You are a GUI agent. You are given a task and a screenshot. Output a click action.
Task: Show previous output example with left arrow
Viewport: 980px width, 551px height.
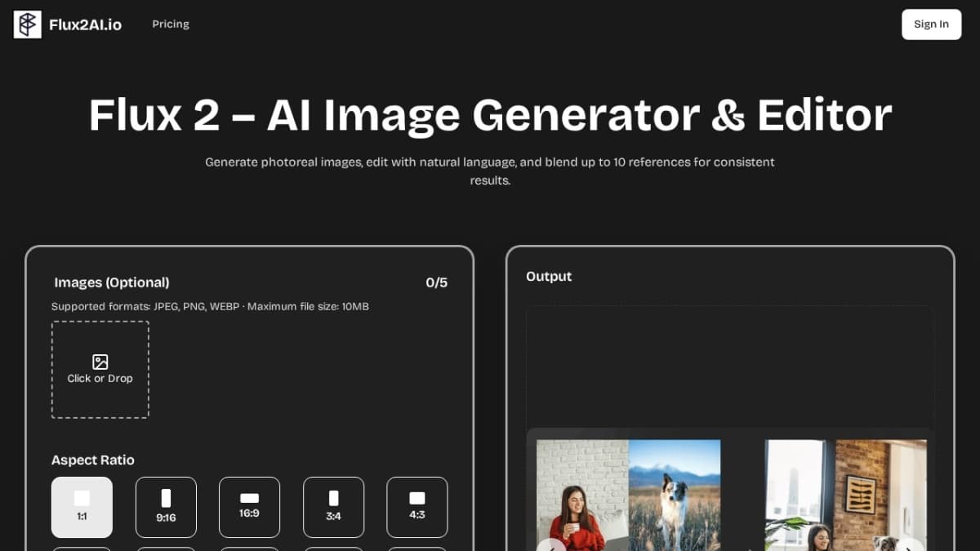550,545
